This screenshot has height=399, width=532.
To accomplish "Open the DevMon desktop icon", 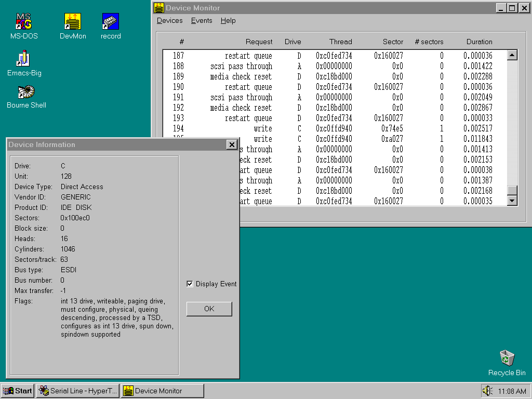I will (x=73, y=22).
